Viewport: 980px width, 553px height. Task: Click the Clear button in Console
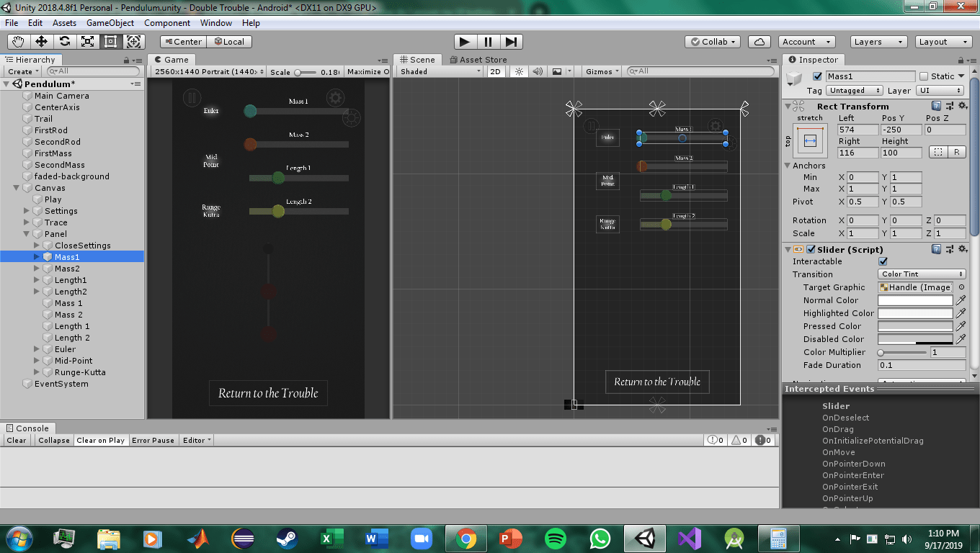coord(17,440)
